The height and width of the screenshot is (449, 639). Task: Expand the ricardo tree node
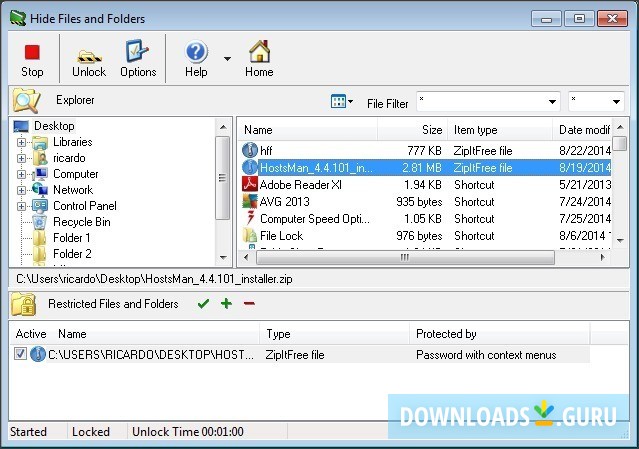click(x=21, y=158)
